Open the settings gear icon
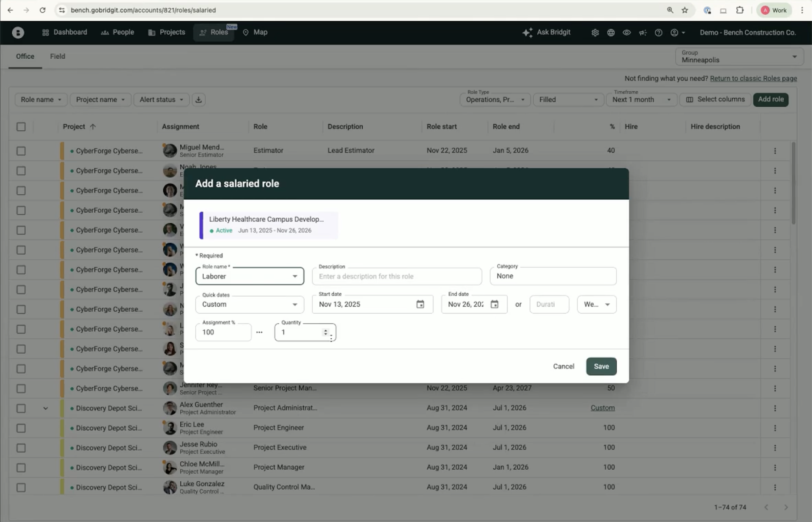The height and width of the screenshot is (522, 812). 595,33
